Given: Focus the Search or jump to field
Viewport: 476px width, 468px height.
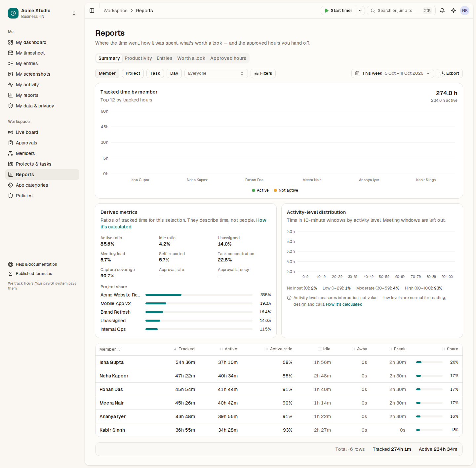Looking at the screenshot, I should 401,11.
